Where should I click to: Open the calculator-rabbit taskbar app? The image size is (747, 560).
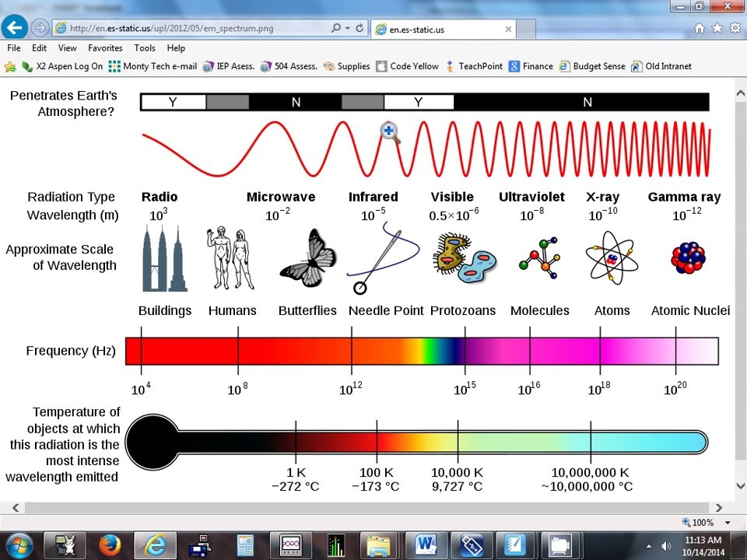click(x=65, y=545)
